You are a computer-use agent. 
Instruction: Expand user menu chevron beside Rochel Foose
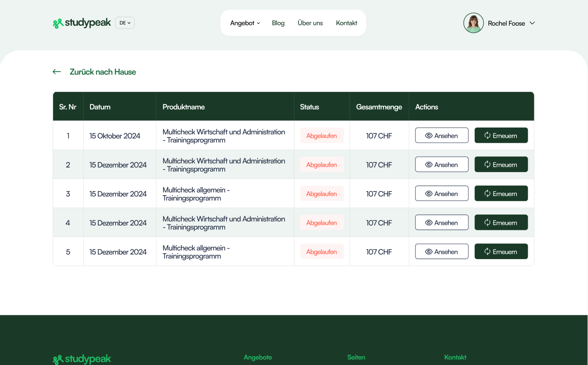pos(532,23)
